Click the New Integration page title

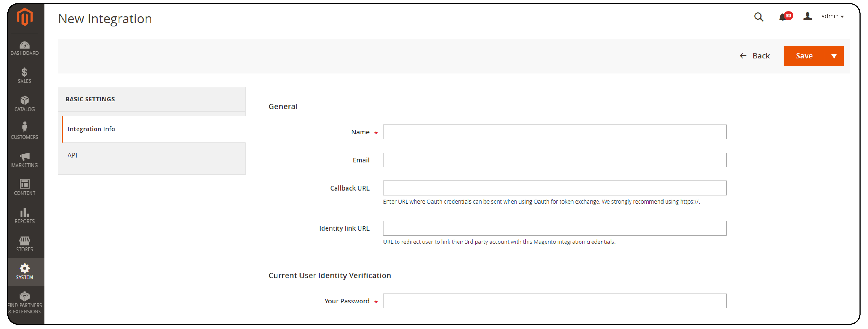point(105,19)
